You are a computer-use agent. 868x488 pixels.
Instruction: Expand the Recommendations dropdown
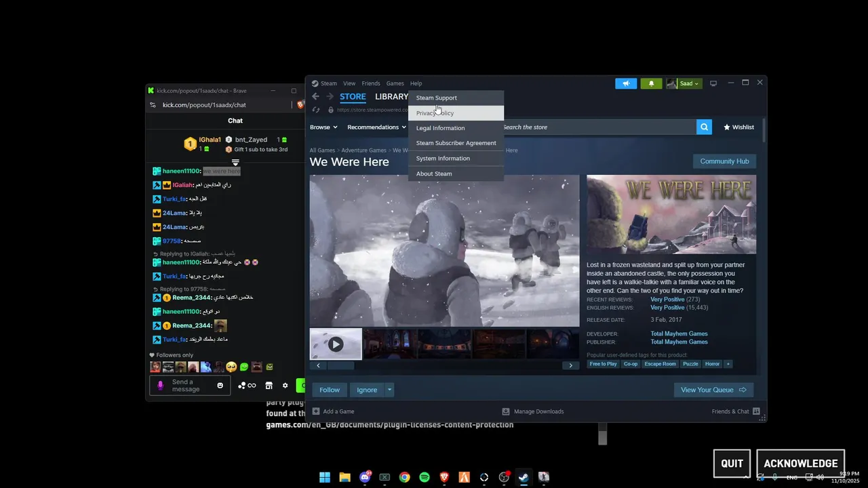click(376, 127)
